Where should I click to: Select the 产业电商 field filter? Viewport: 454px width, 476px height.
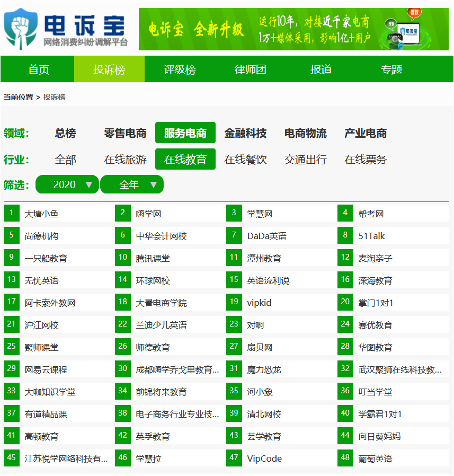click(366, 133)
